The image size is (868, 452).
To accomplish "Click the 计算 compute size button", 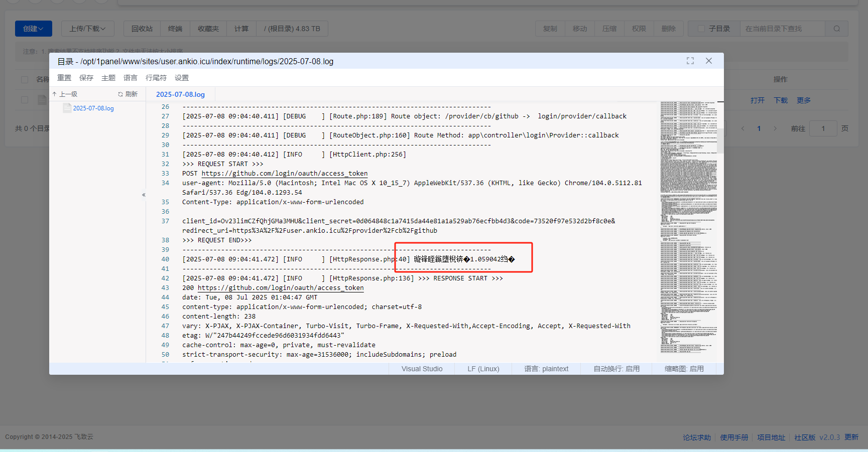I will pyautogui.click(x=241, y=29).
